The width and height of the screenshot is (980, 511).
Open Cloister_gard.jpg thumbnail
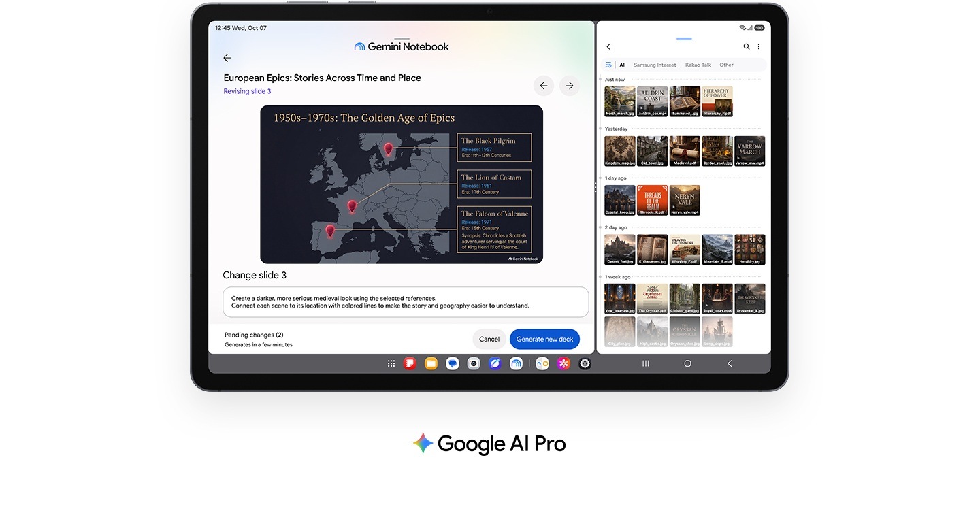point(685,299)
